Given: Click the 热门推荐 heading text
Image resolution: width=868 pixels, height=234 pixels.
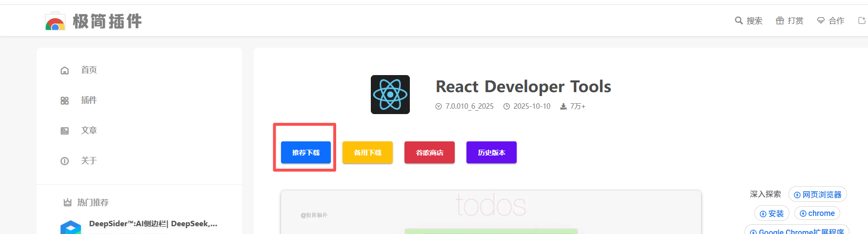Looking at the screenshot, I should click(93, 202).
